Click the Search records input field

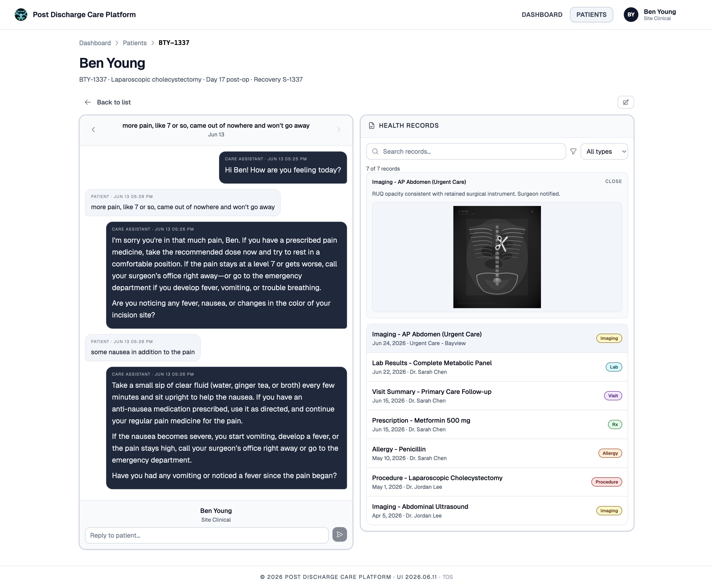466,151
